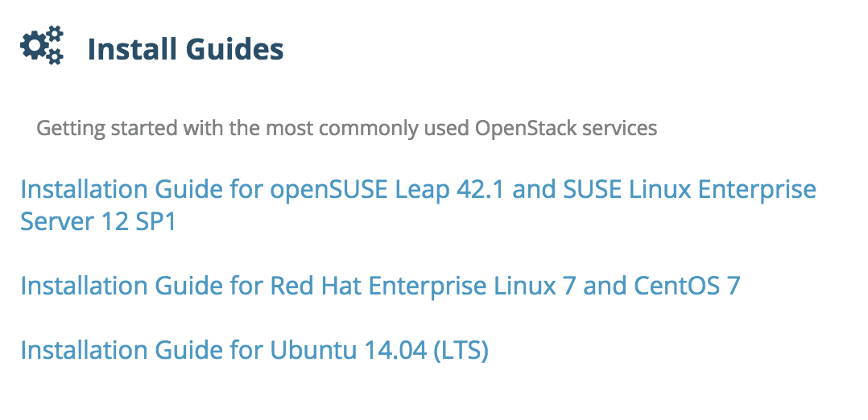Open the Red Hat Enterprise Linux 7 guide
This screenshot has height=420, width=868.
380,286
